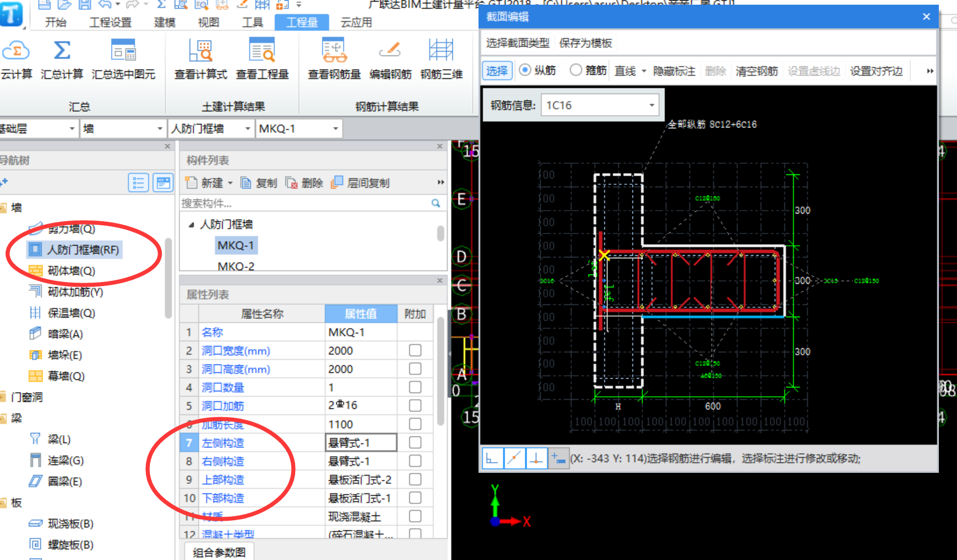
Task: Click 保存为模板 button
Action: pyautogui.click(x=586, y=43)
